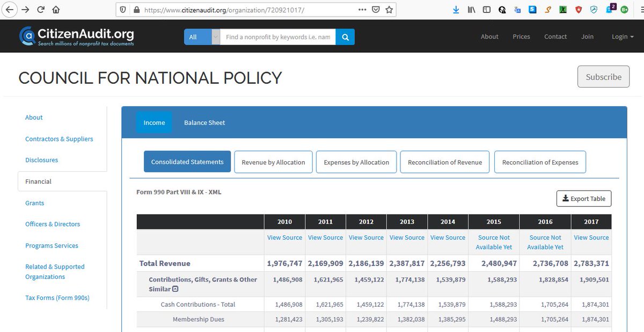Open the All search category dropdown
This screenshot has width=644, height=332.
pos(202,37)
